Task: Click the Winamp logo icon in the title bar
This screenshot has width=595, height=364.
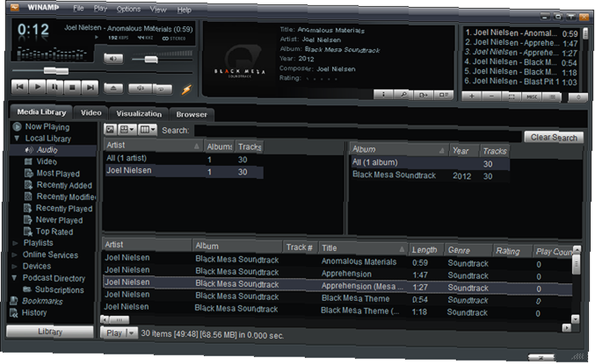Action: click(15, 7)
